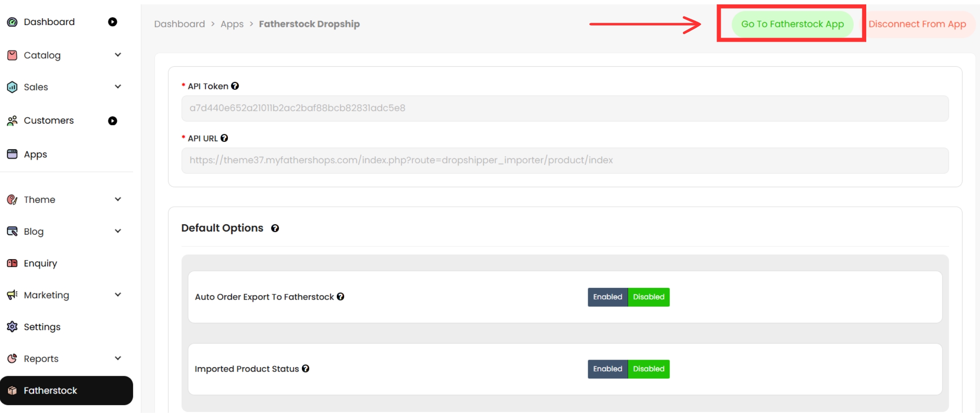This screenshot has width=980, height=420.
Task: Click the help icon next to API Token
Action: click(x=235, y=86)
